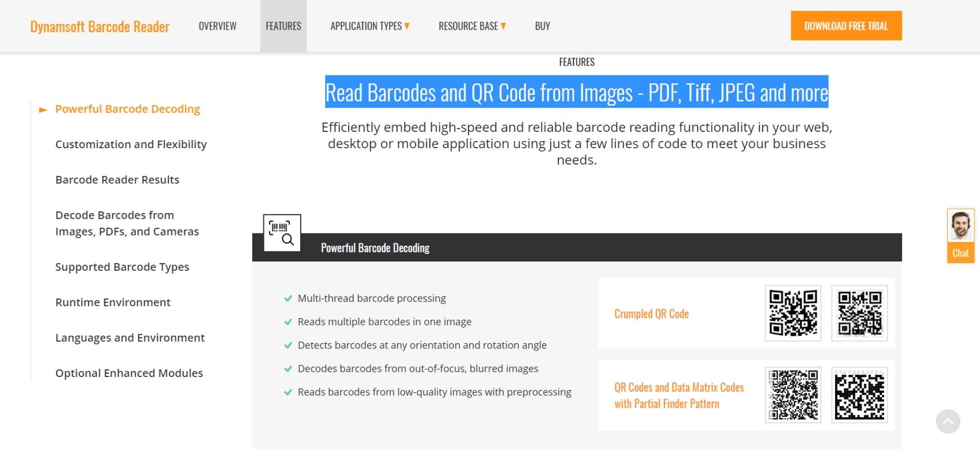This screenshot has width=980, height=450.
Task: Click the Download Free Trial button
Action: coord(846,26)
